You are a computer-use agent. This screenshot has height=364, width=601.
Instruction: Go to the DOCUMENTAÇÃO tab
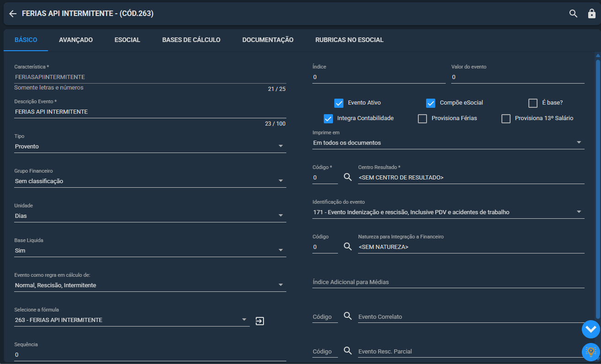click(x=268, y=40)
